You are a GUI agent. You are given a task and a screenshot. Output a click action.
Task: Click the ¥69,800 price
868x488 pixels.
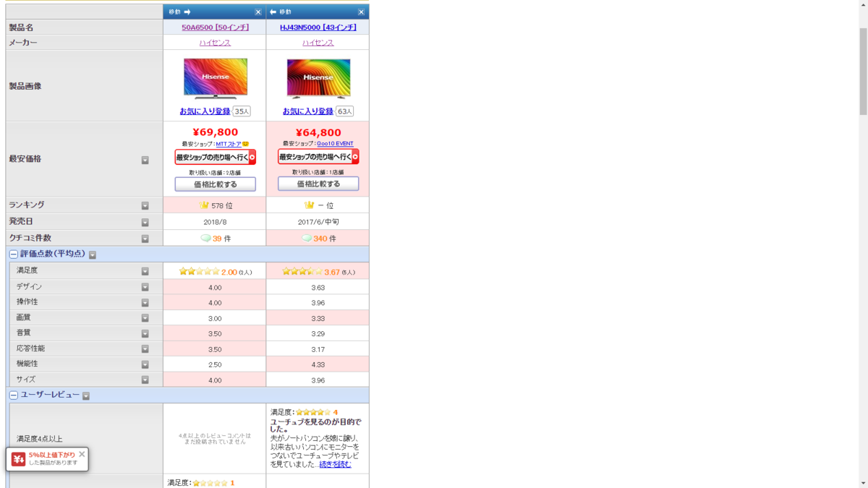(216, 132)
